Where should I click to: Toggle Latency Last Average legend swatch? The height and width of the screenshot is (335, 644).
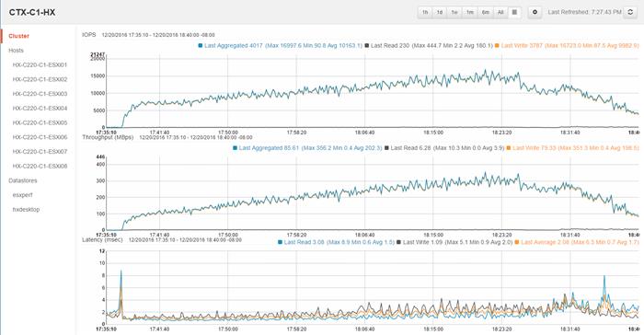click(x=517, y=242)
